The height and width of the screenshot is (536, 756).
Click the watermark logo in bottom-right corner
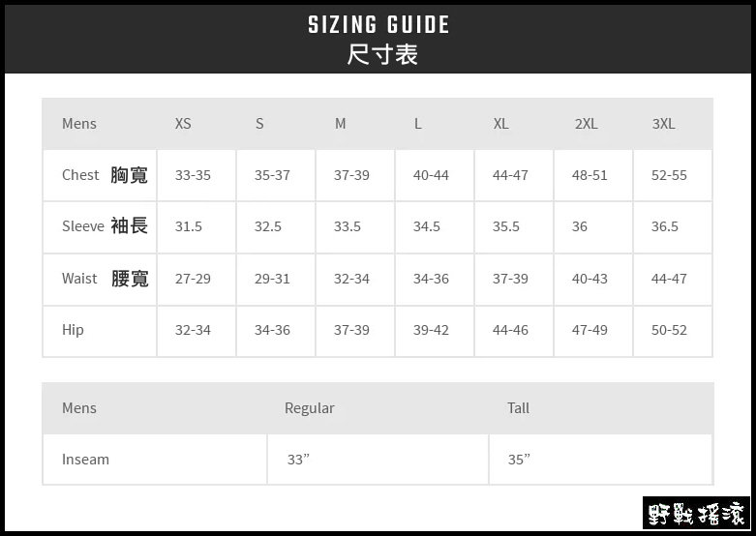[695, 513]
